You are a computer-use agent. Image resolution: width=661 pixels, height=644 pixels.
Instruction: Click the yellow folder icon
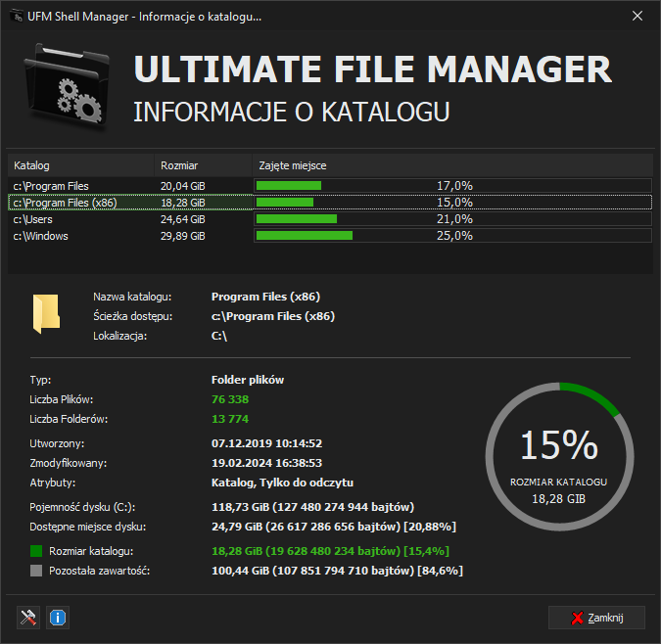[x=46, y=314]
